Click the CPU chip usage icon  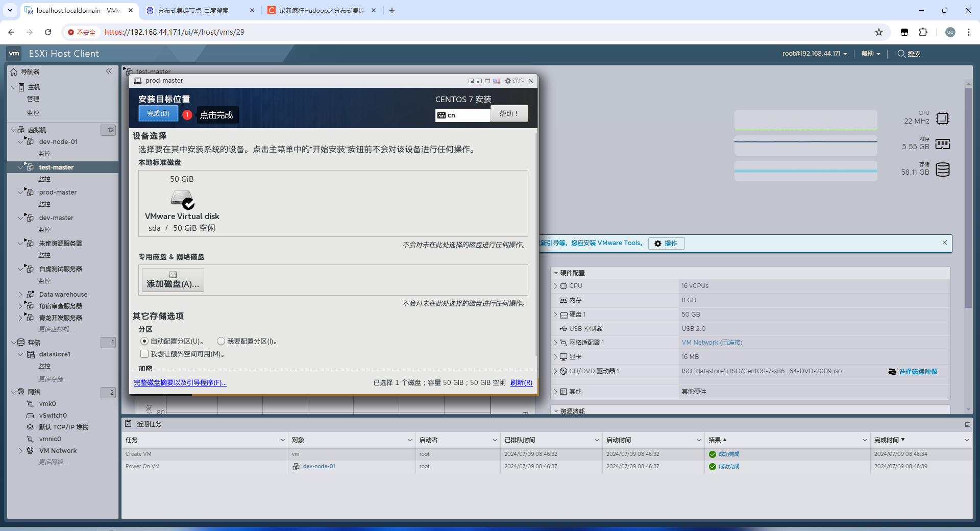click(x=943, y=118)
